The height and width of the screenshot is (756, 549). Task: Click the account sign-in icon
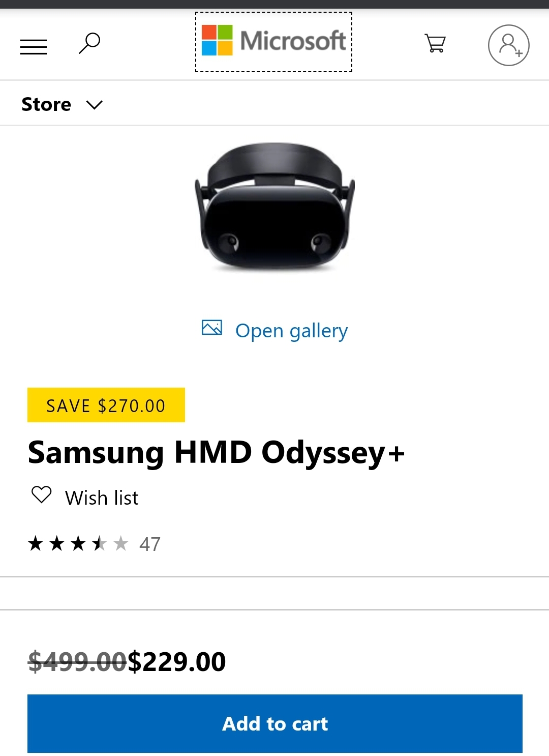click(x=508, y=45)
